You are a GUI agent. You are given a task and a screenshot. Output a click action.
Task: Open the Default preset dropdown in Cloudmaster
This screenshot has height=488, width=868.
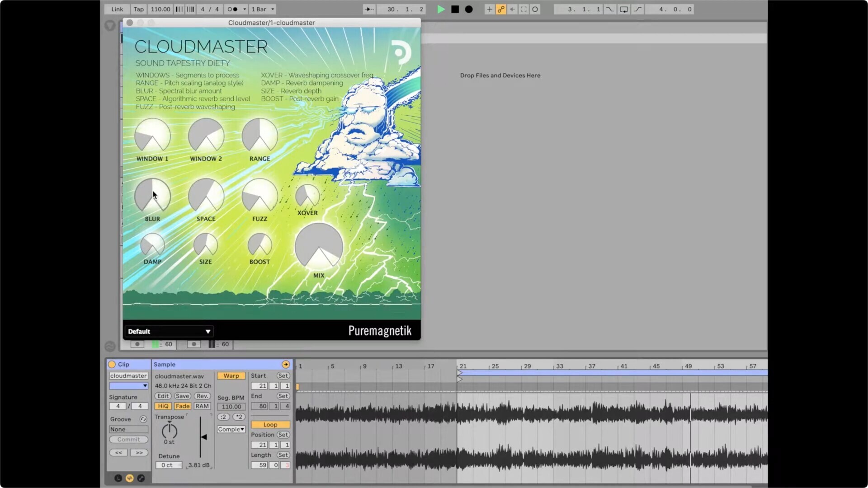(x=169, y=331)
